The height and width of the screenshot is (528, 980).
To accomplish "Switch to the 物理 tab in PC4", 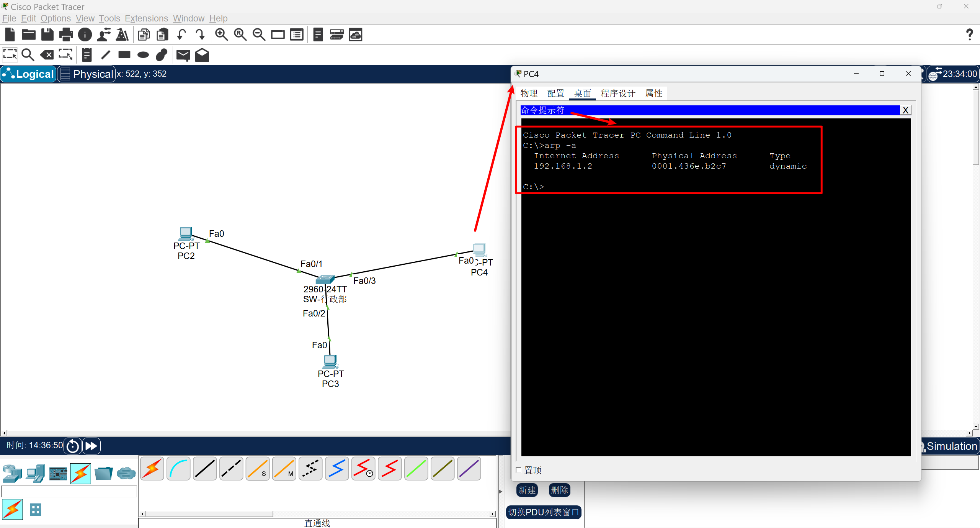I will point(529,93).
